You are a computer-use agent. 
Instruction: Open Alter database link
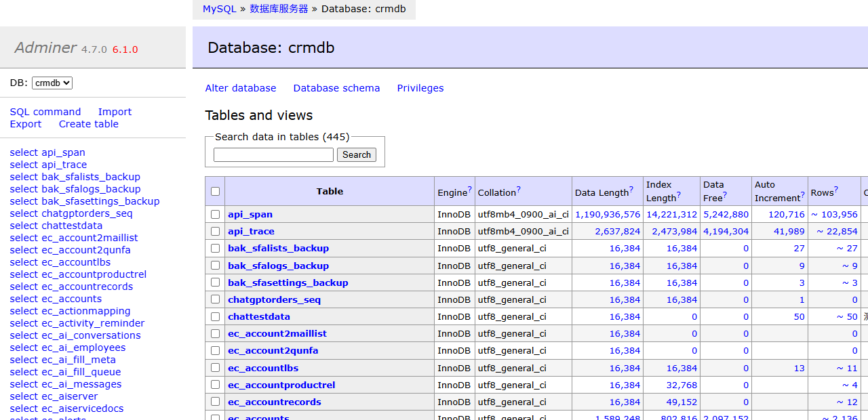coord(241,88)
